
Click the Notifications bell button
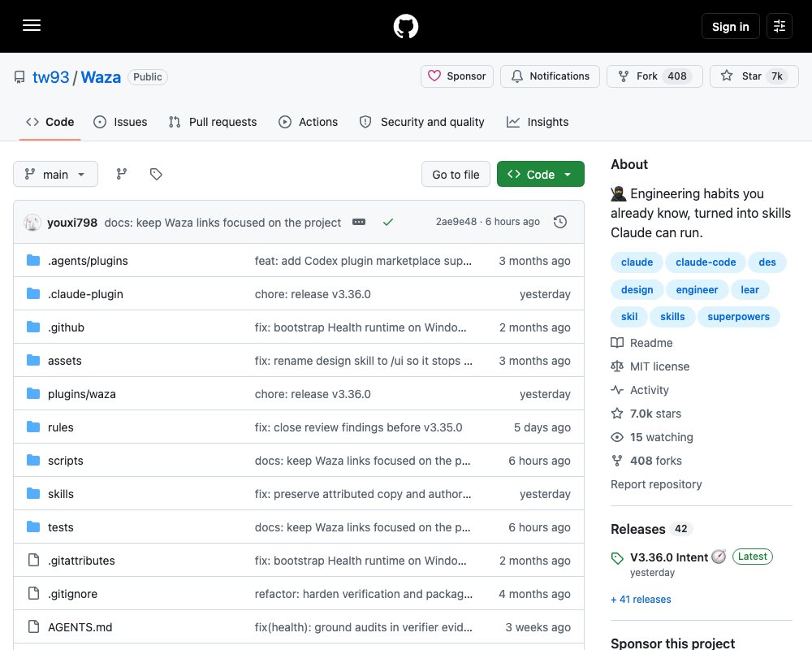tap(550, 76)
